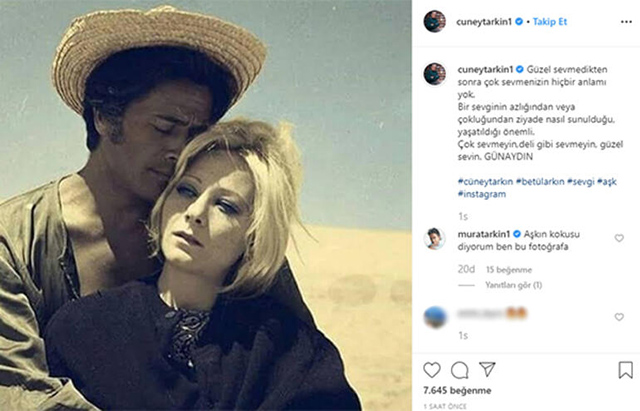Viewport: 640px width, 411px height.
Task: Open comments with the speech bubble icon
Action: (460, 370)
